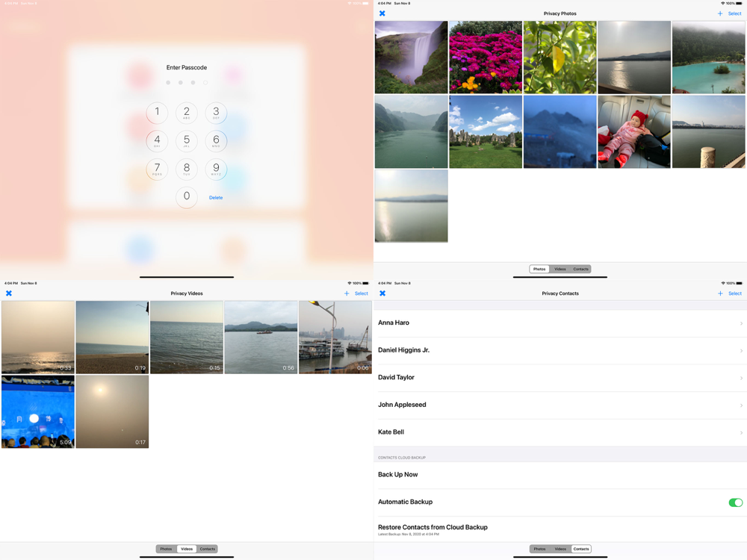
Task: Tap passcode digit 6
Action: pos(216,140)
